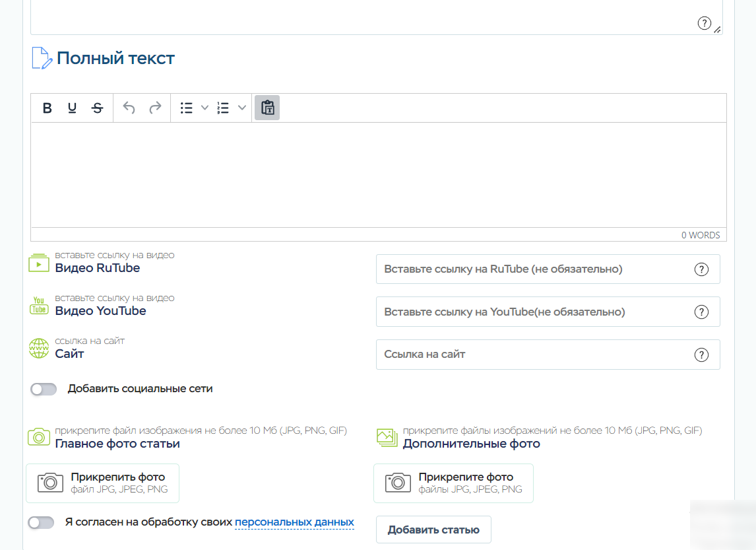The height and width of the screenshot is (550, 756).
Task: Apply underline formatting in editor
Action: pyautogui.click(x=72, y=108)
